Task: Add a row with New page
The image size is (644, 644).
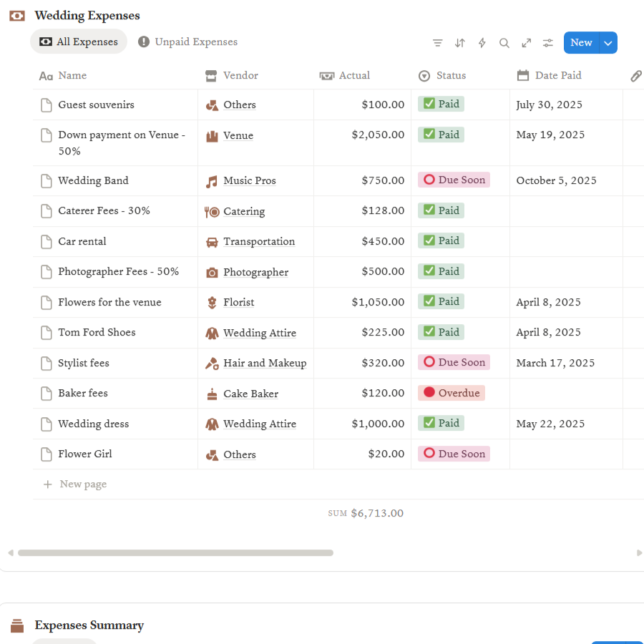Action: [x=82, y=484]
